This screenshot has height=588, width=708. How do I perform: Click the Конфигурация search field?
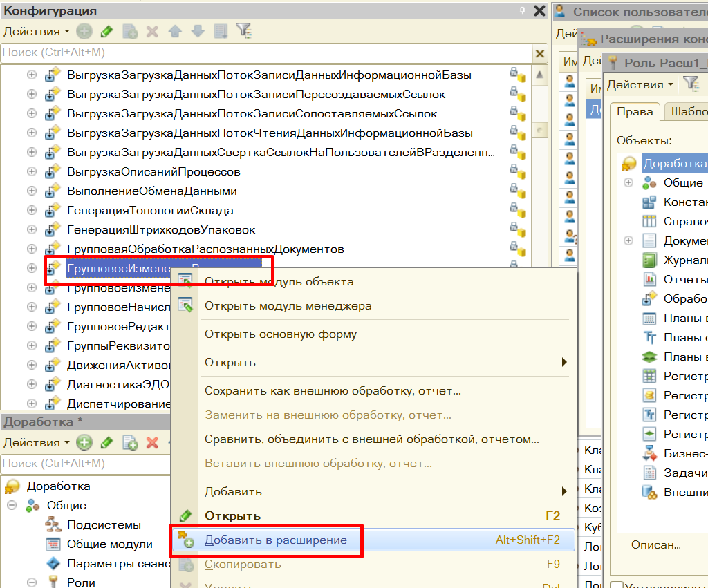point(266,53)
